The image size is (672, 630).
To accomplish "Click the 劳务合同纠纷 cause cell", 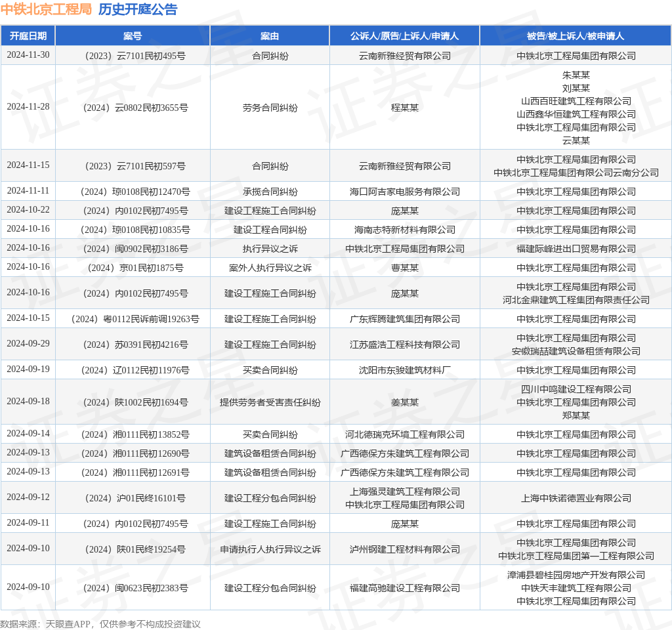I will tap(270, 108).
